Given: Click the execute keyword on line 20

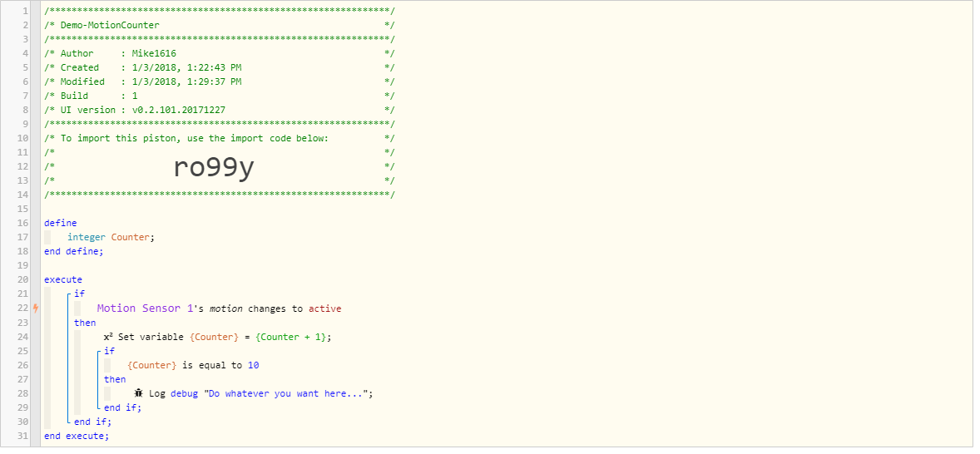Looking at the screenshot, I should [63, 279].
